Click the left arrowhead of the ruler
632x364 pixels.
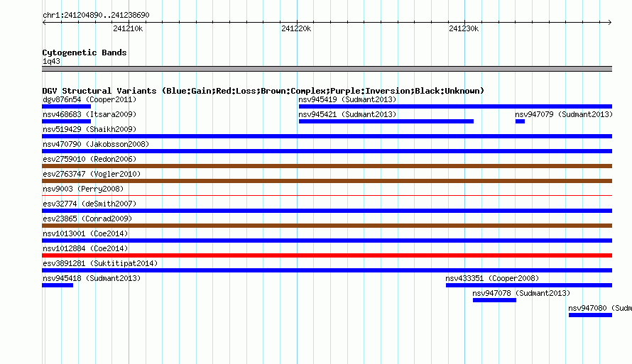(x=44, y=23)
